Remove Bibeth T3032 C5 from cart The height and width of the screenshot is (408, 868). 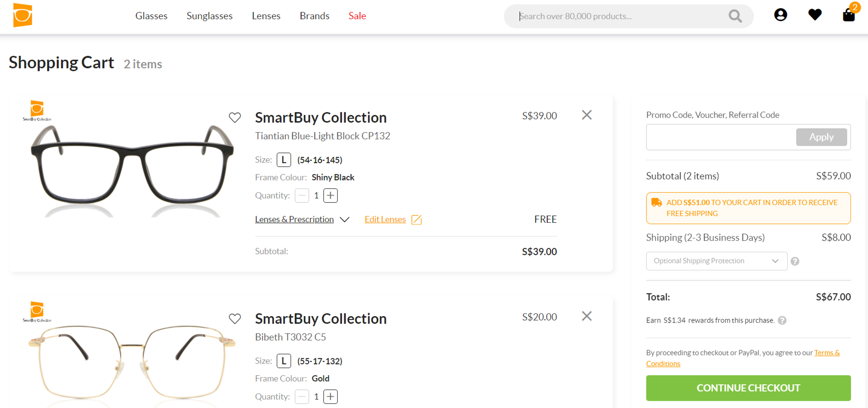tap(587, 316)
